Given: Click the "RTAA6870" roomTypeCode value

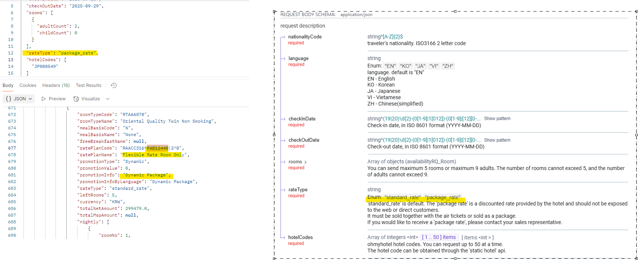Looking at the screenshot, I should [x=133, y=114].
